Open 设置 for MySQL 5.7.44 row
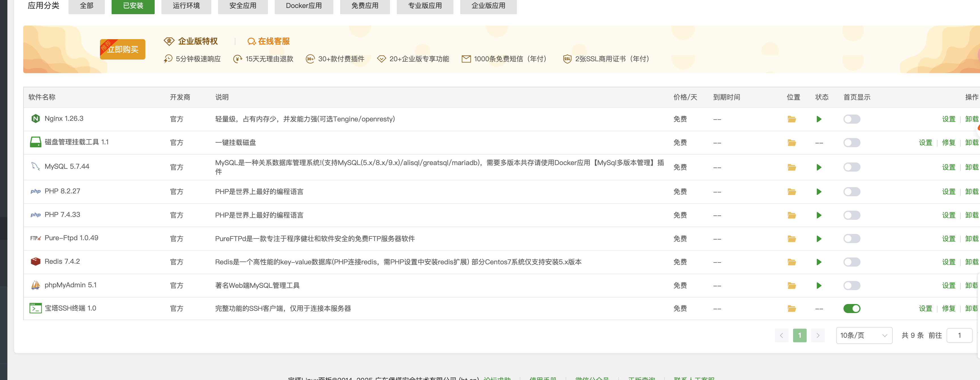This screenshot has height=380, width=980. (949, 167)
